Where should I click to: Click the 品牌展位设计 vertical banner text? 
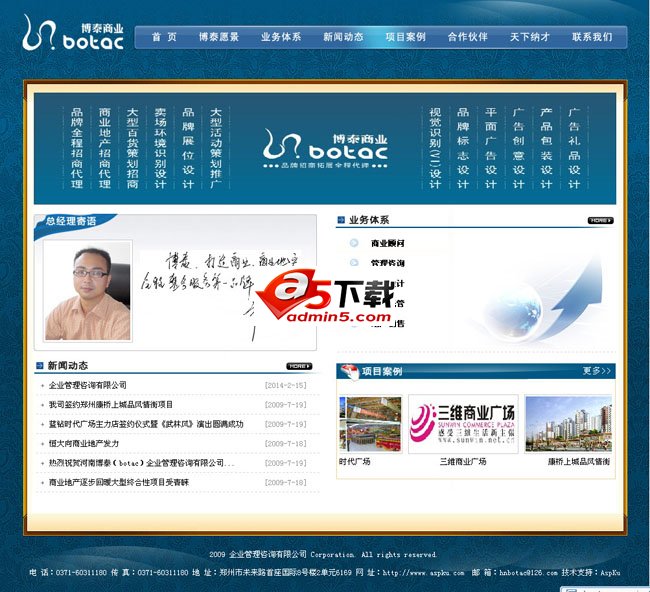(188, 148)
